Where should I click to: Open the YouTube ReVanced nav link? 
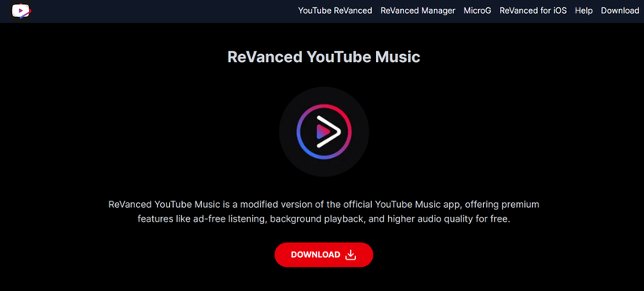click(x=335, y=10)
